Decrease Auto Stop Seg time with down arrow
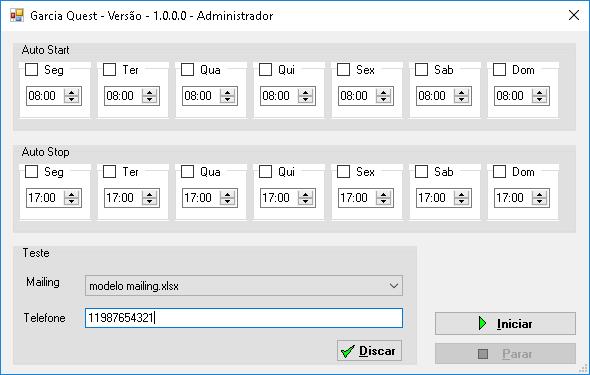 (71, 202)
